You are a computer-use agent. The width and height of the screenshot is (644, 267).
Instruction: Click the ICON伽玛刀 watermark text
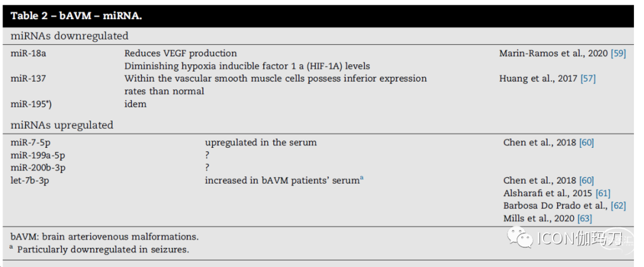580,238
